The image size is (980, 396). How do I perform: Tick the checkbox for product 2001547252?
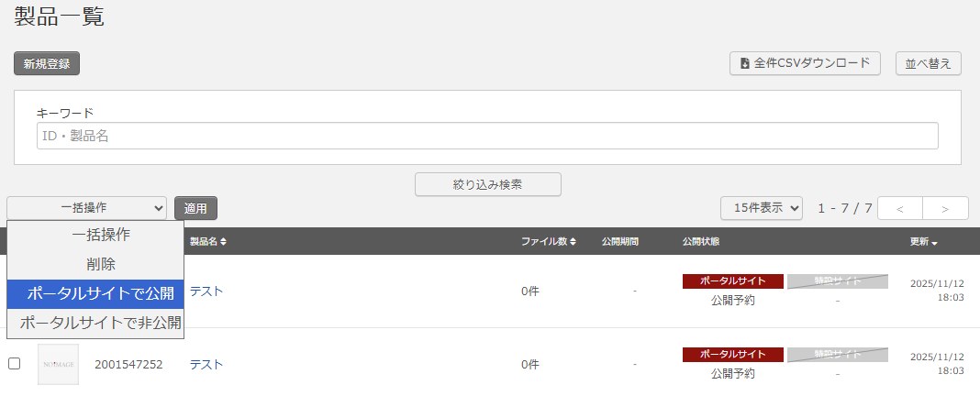click(x=15, y=364)
